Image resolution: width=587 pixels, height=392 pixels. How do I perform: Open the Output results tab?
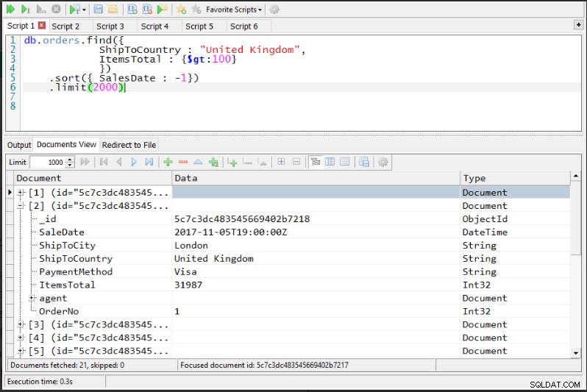pos(19,145)
